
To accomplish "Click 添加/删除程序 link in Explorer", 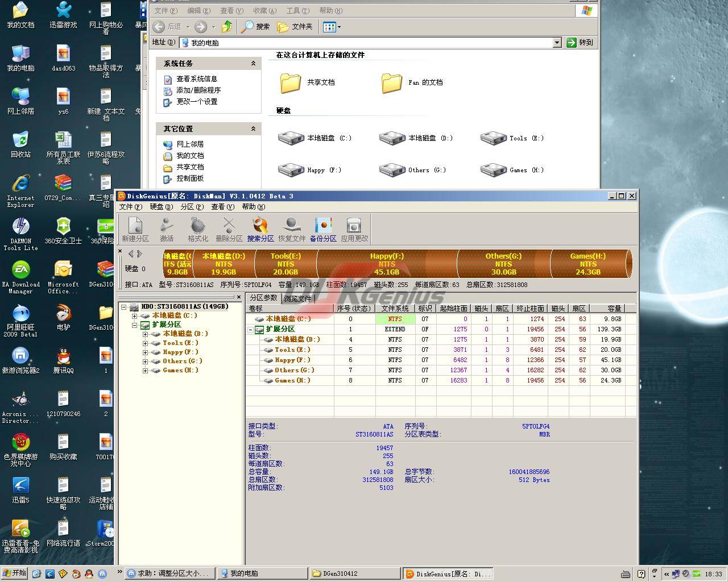I will [x=198, y=90].
